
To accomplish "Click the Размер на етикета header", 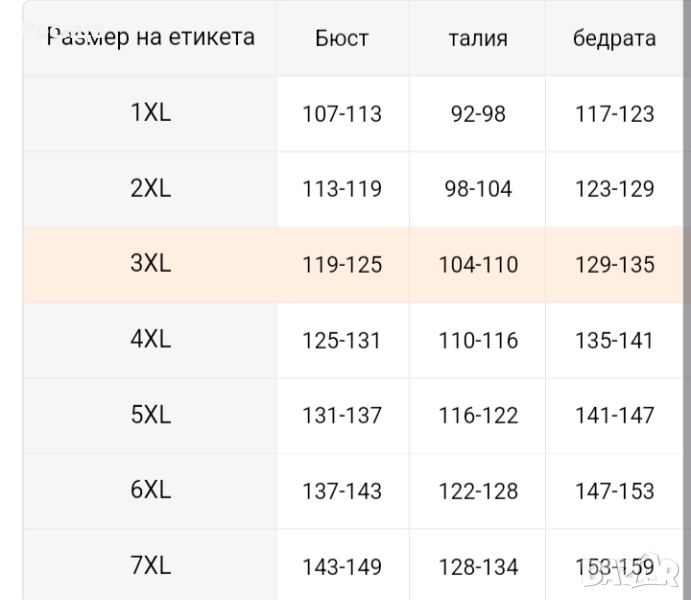I will coord(151,38).
